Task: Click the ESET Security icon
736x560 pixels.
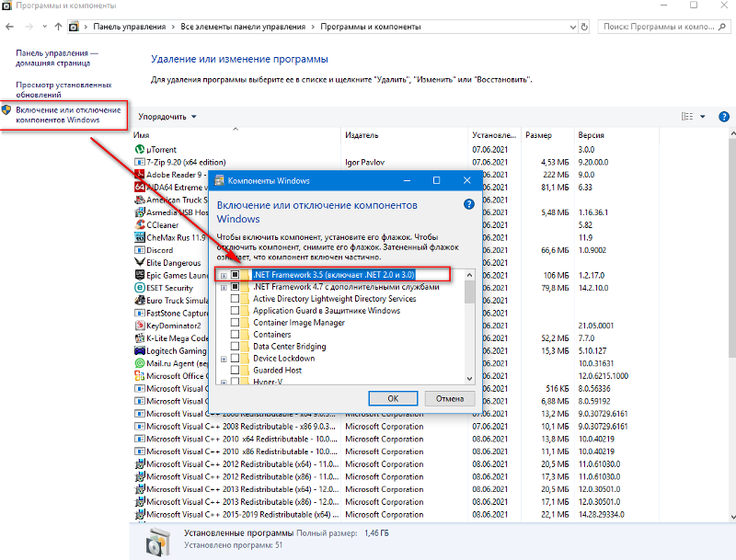Action: (x=140, y=288)
